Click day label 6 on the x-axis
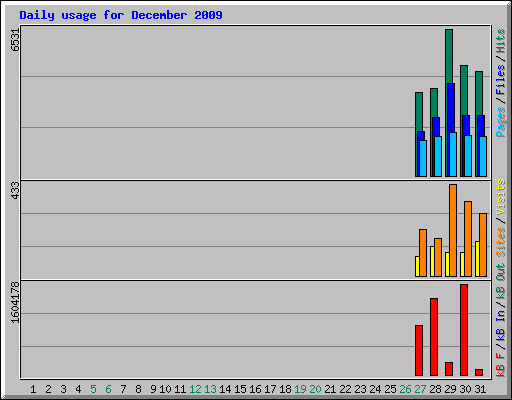Viewport: 512px width, 400px height. pyautogui.click(x=108, y=389)
